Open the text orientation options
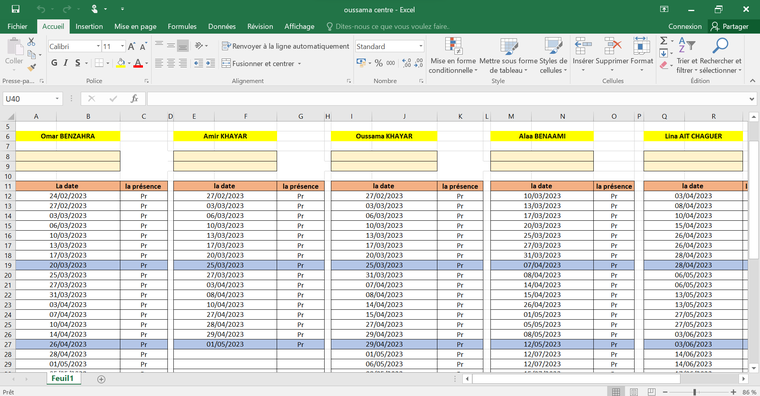 coord(201,46)
